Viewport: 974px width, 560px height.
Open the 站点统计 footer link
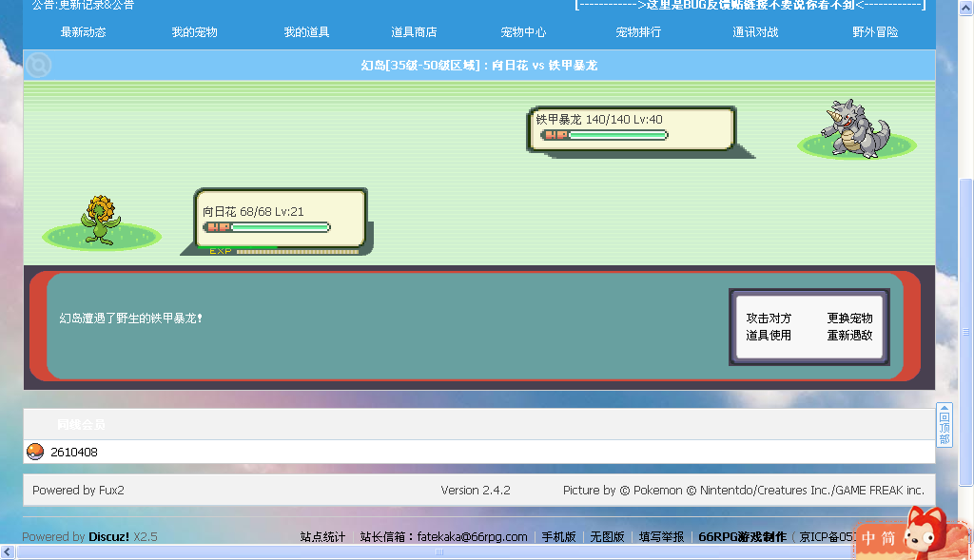[322, 536]
